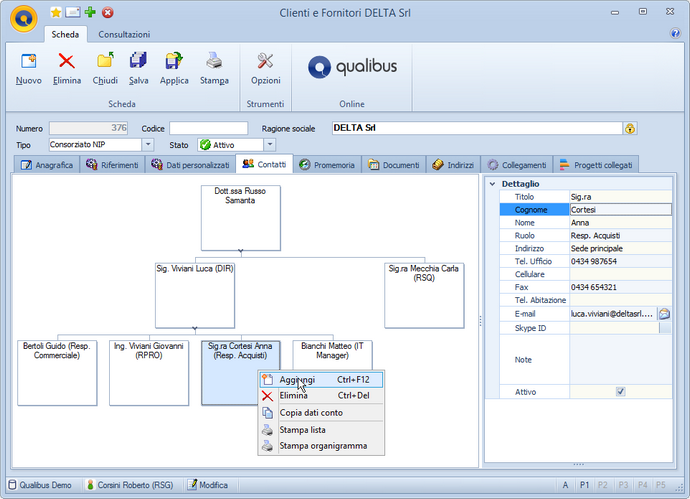Select the Sig.ra Mecchia Carla box

424,296
